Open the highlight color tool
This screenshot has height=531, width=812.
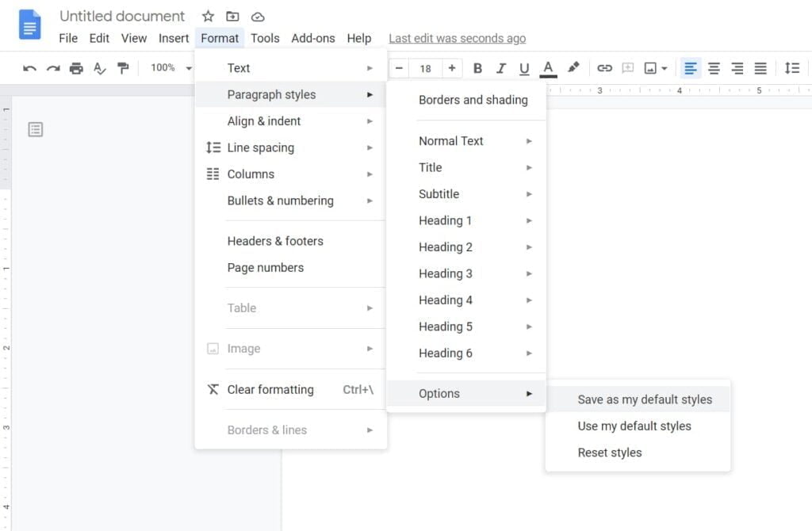tap(573, 68)
